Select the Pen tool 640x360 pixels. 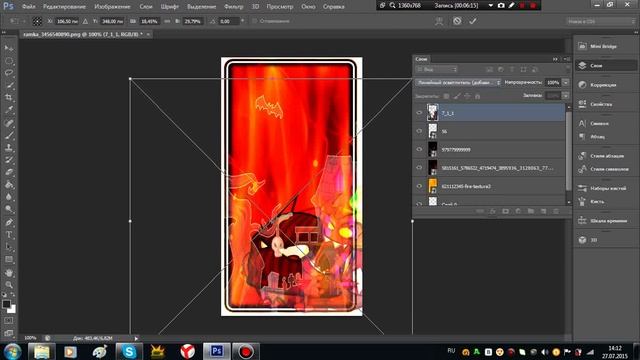pyautogui.click(x=9, y=222)
